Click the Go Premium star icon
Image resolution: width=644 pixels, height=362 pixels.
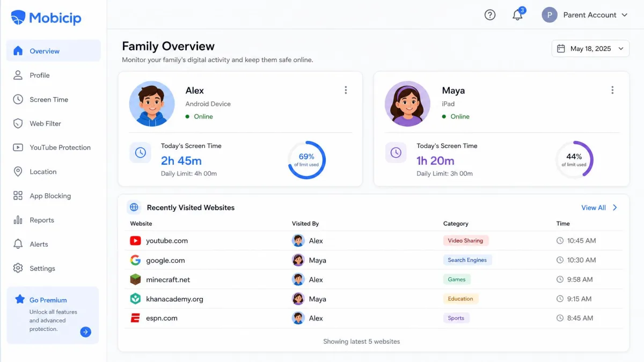pyautogui.click(x=20, y=299)
